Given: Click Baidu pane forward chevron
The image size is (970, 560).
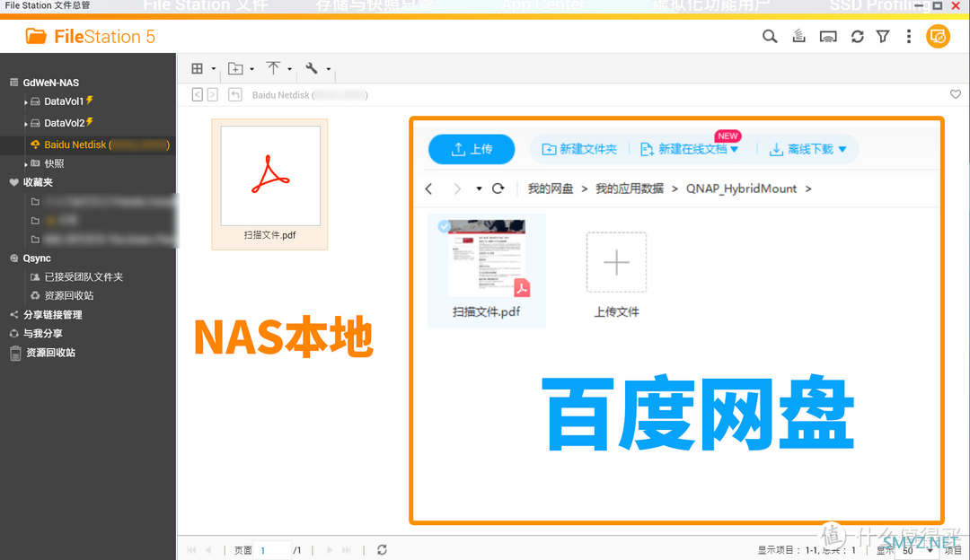Looking at the screenshot, I should pyautogui.click(x=457, y=188).
